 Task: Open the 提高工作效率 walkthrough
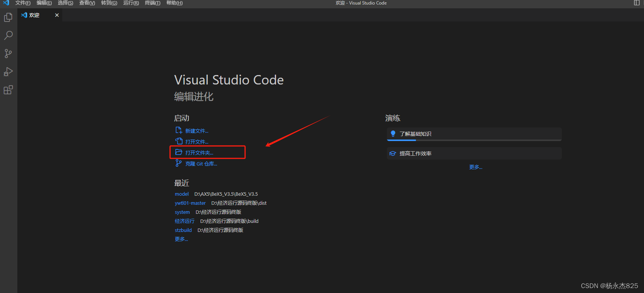(x=474, y=153)
